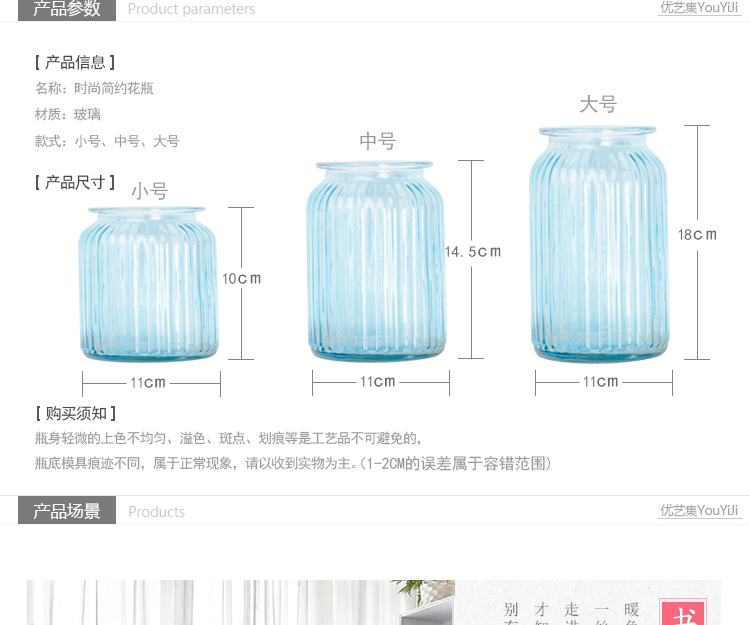Open the lower 优艺集YouYiJi brand link
This screenshot has height=625, width=750.
point(699,510)
